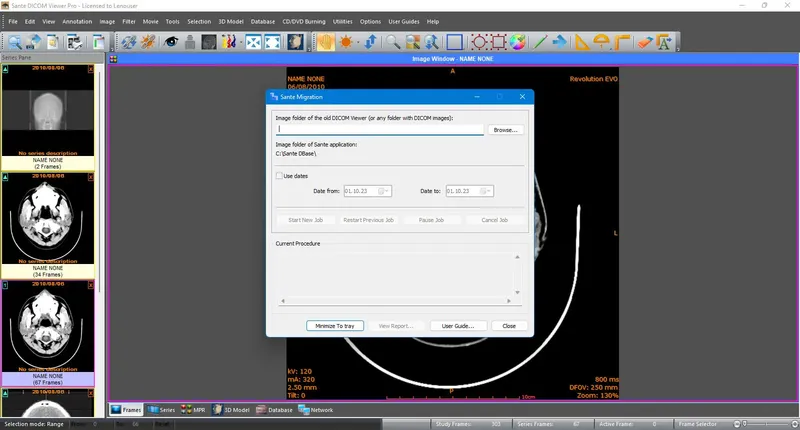Switch to the MPR tab

click(193, 410)
